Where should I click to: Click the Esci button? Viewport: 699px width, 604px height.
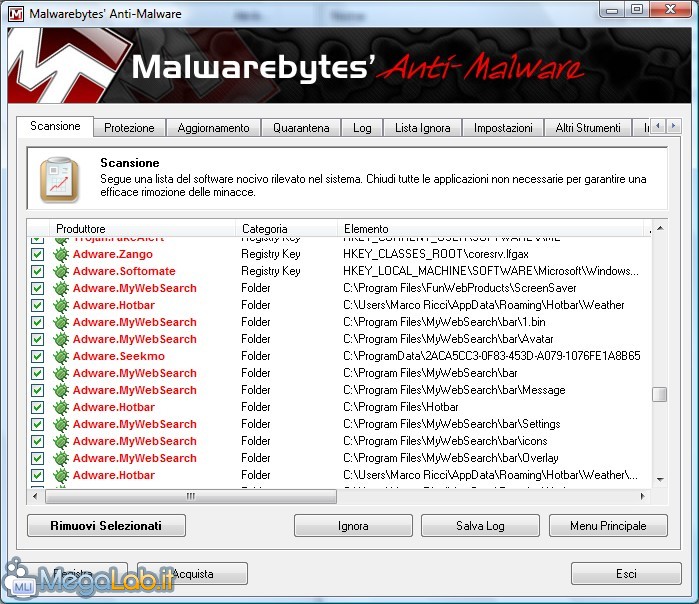click(626, 573)
